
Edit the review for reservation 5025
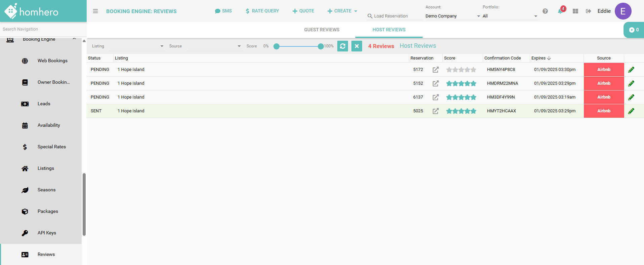tap(631, 111)
